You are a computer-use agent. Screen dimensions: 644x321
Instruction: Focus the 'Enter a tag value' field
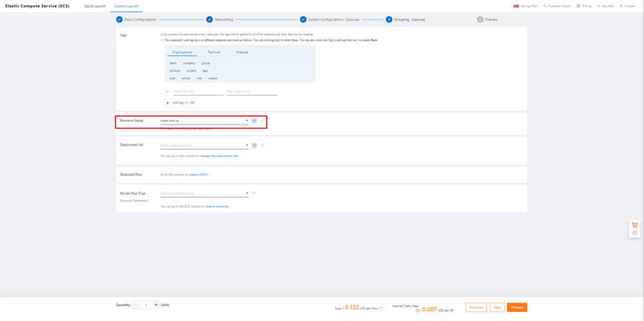[251, 92]
